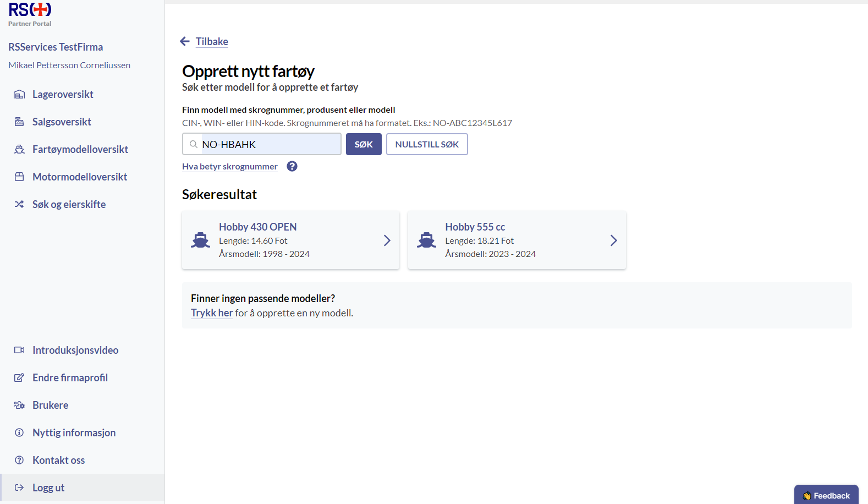Click the back arrow icon beside Tilbake
The image size is (868, 504).
[x=185, y=41]
